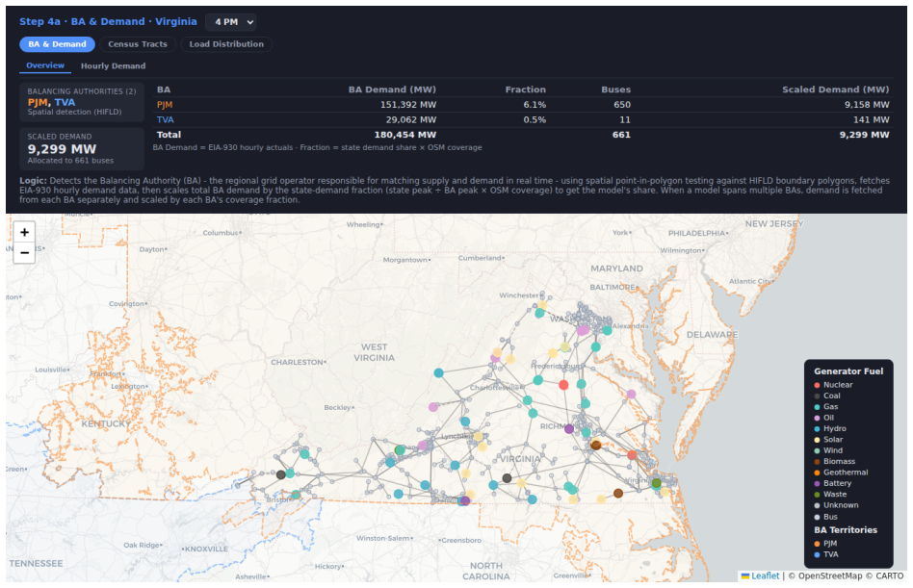Image resolution: width=913 pixels, height=588 pixels.
Task: Click the TVA row in the BA table
Action: point(522,119)
